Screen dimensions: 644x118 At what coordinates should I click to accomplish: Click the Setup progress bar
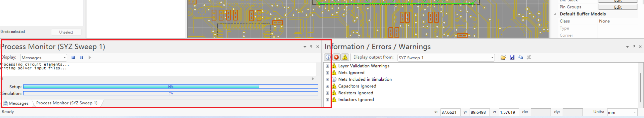coord(170,86)
